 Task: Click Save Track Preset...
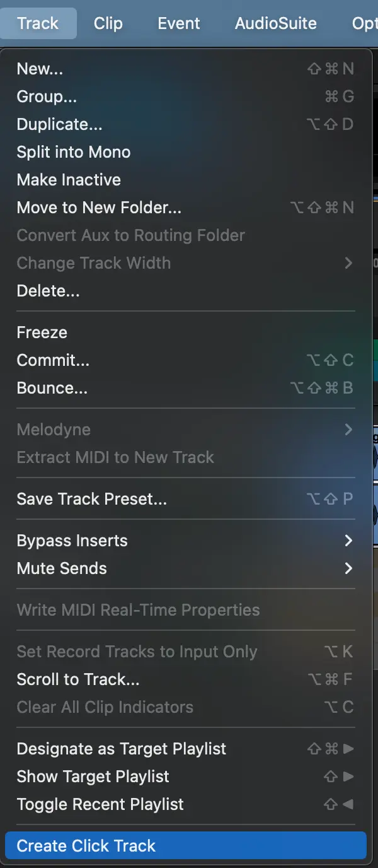coord(91,499)
